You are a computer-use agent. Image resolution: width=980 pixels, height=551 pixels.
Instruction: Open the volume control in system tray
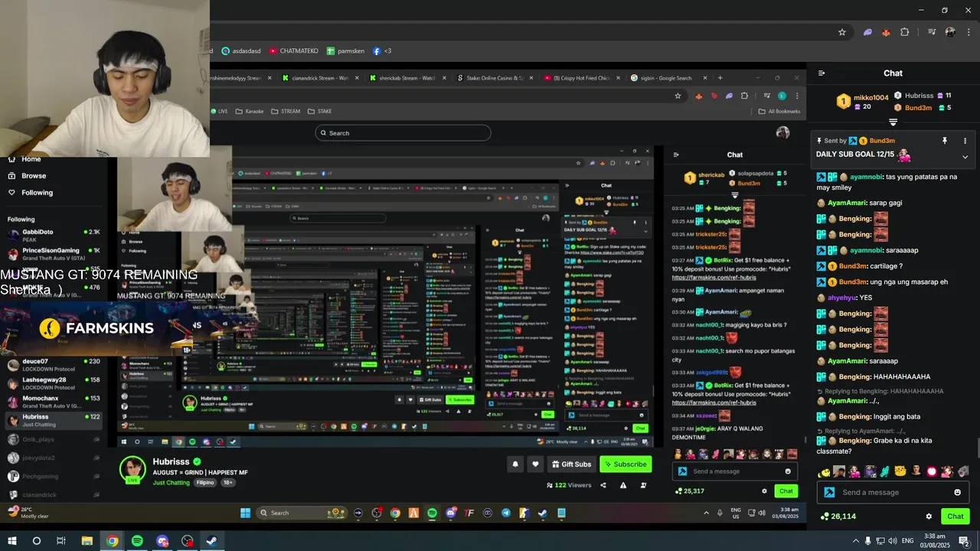tap(892, 541)
